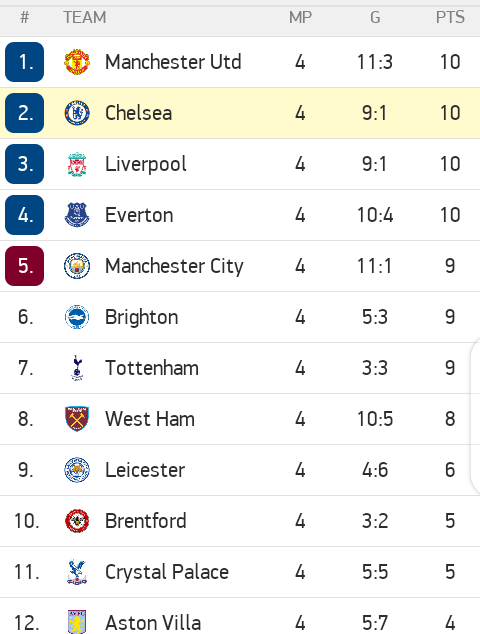Click the maroon rank 5 badge

click(25, 266)
